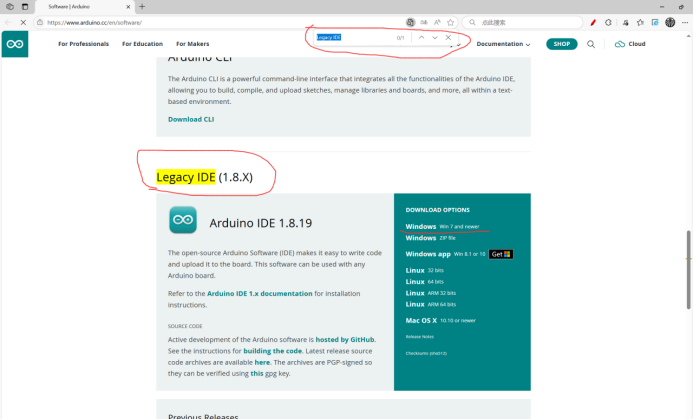This screenshot has height=420, width=693.
Task: Stop page loading with the X button
Action: point(23,22)
